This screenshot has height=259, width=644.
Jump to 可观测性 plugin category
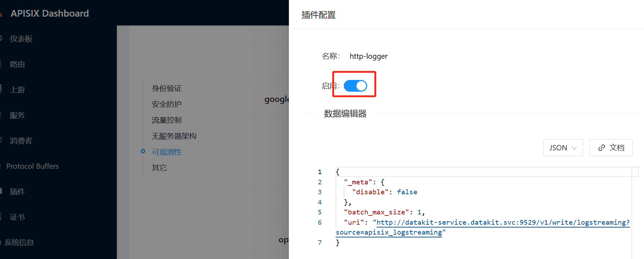167,152
